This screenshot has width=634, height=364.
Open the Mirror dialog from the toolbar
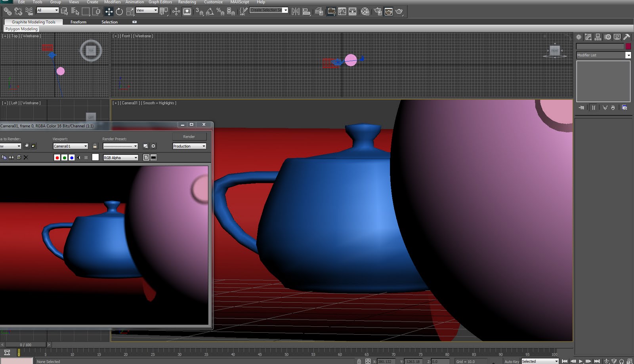click(x=295, y=11)
